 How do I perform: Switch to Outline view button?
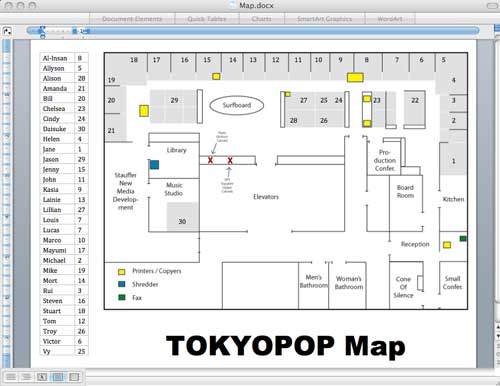pos(26,377)
